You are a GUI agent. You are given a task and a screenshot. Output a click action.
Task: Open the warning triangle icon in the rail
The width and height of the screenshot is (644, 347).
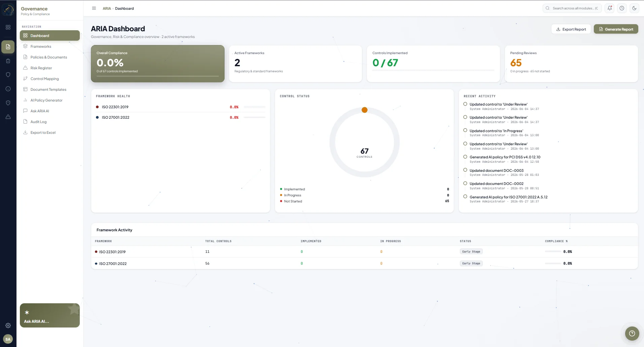[8, 117]
